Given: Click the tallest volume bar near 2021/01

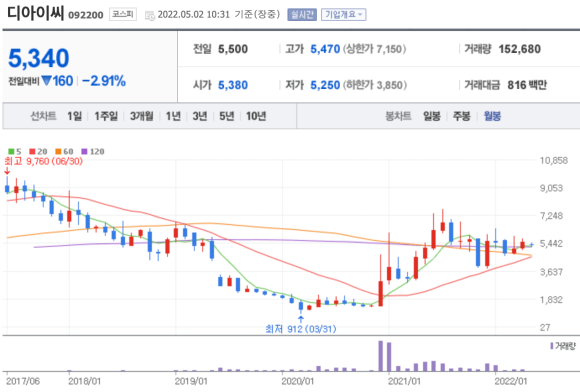Looking at the screenshot, I should [381, 356].
